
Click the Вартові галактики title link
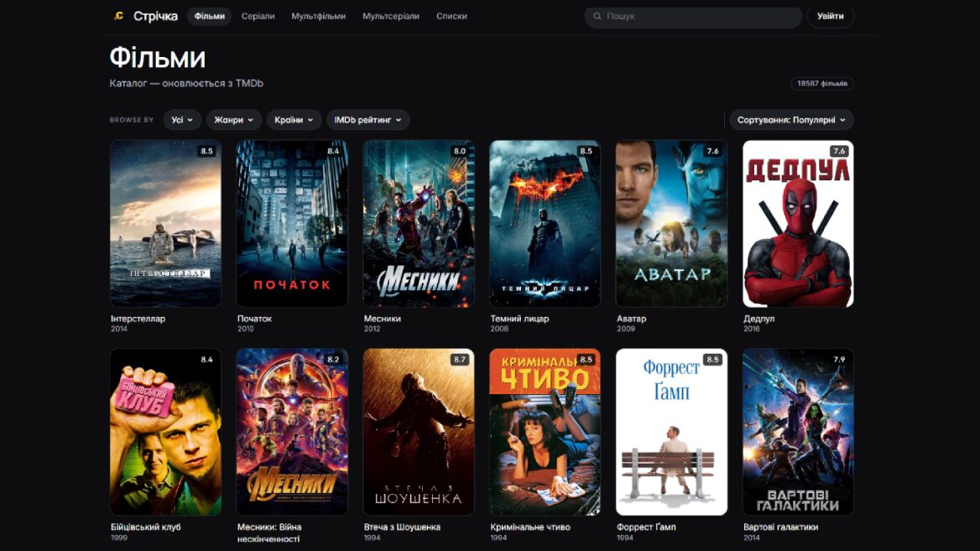780,528
